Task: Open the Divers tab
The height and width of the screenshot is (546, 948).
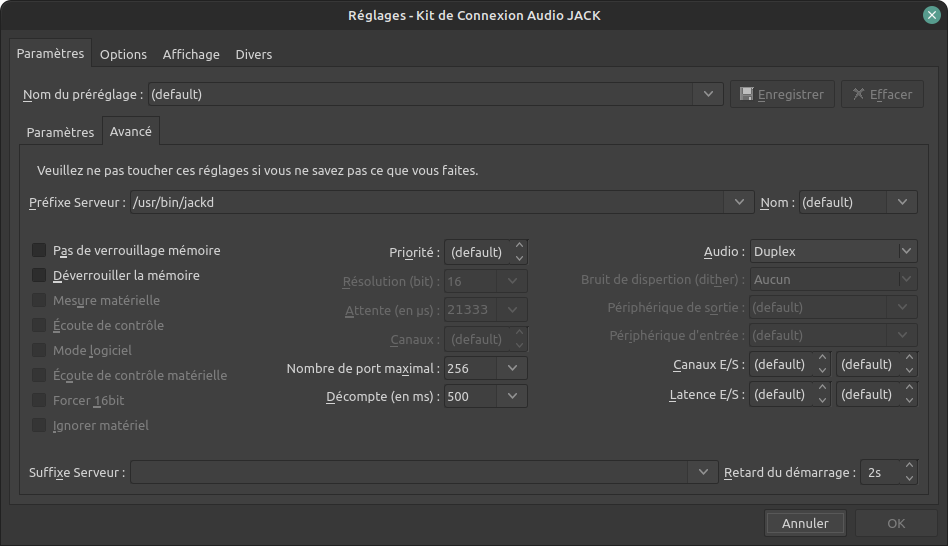Action: pyautogui.click(x=253, y=54)
